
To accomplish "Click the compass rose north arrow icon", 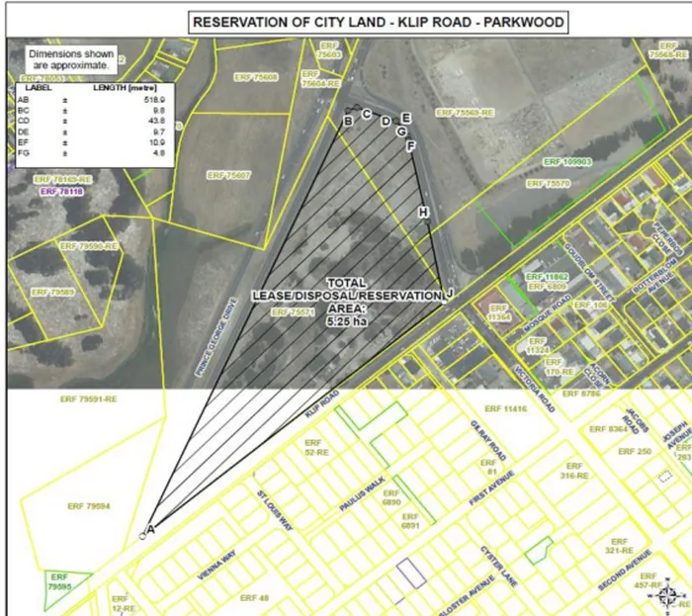I will pyautogui.click(x=668, y=594).
